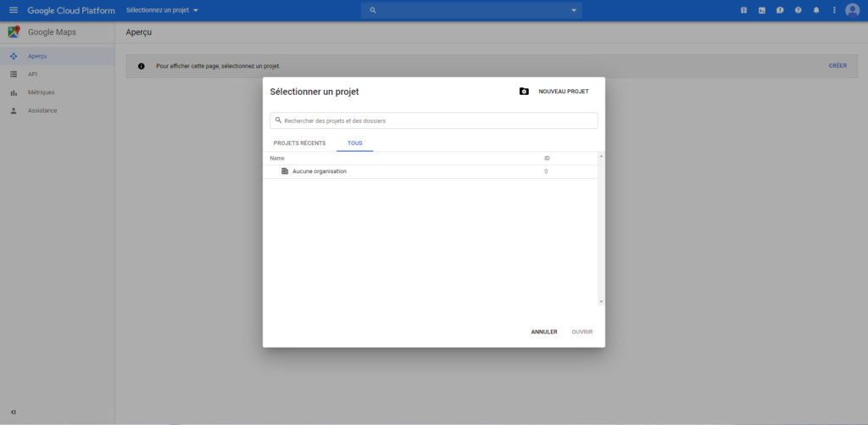Click the Google Maps logo icon
The width and height of the screenshot is (868, 425).
click(x=14, y=32)
